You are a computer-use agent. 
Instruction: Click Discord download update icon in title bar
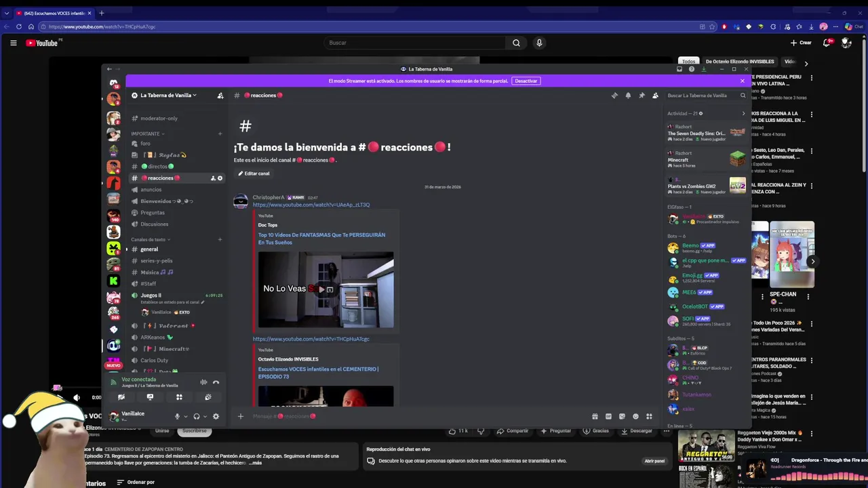pos(704,69)
